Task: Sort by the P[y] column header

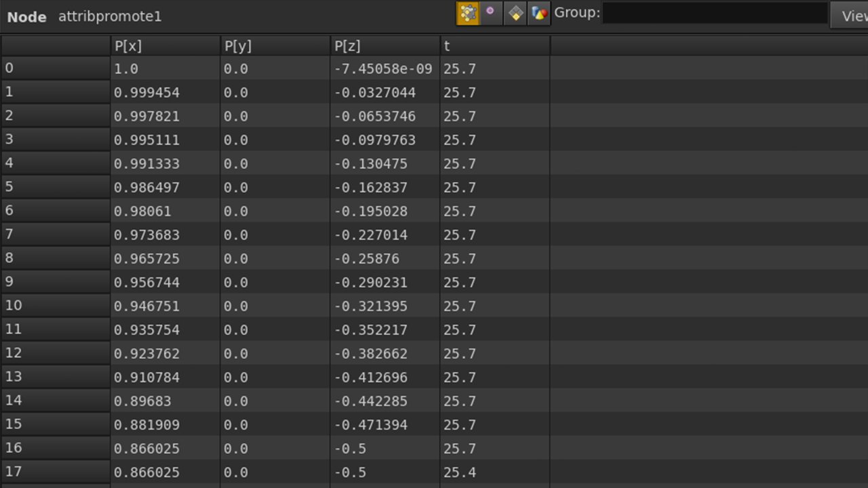Action: 275,46
